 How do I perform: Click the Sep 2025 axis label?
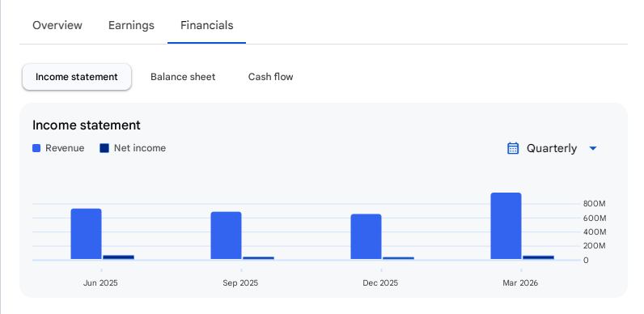tap(240, 283)
